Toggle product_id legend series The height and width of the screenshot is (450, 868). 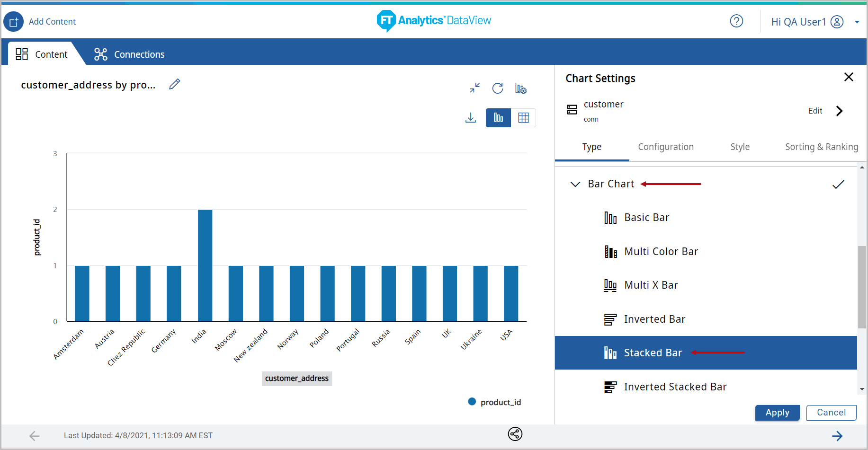click(x=495, y=402)
